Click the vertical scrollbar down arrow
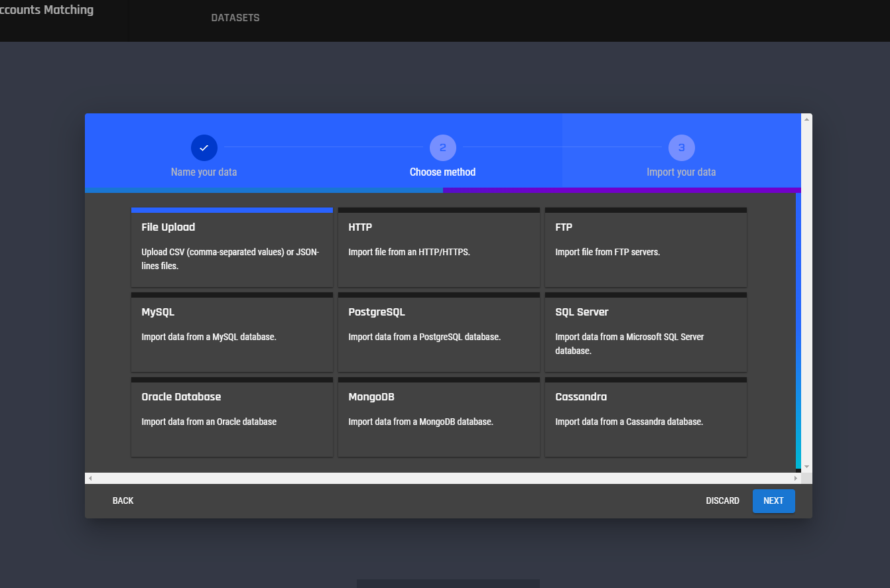This screenshot has height=588, width=890. pos(806,467)
